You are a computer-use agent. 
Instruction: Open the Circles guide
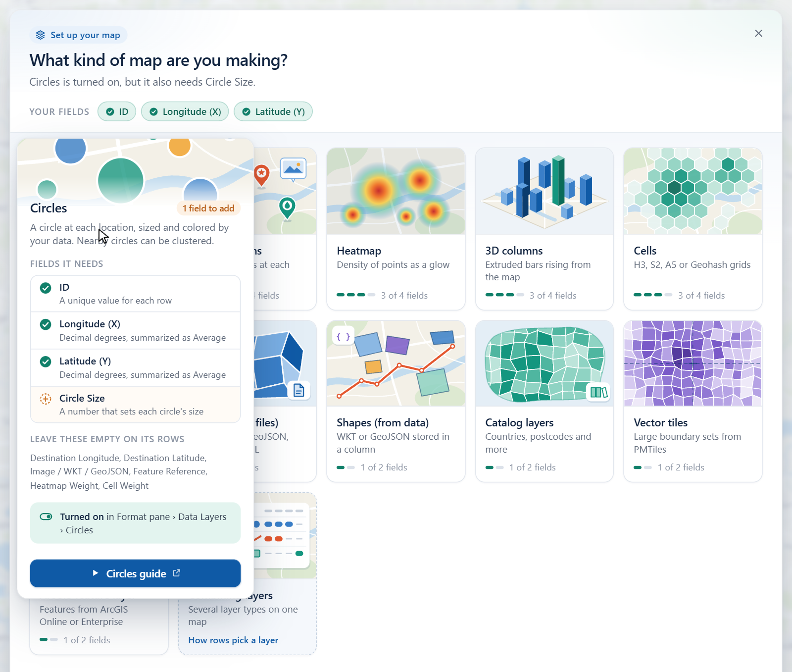[136, 573]
